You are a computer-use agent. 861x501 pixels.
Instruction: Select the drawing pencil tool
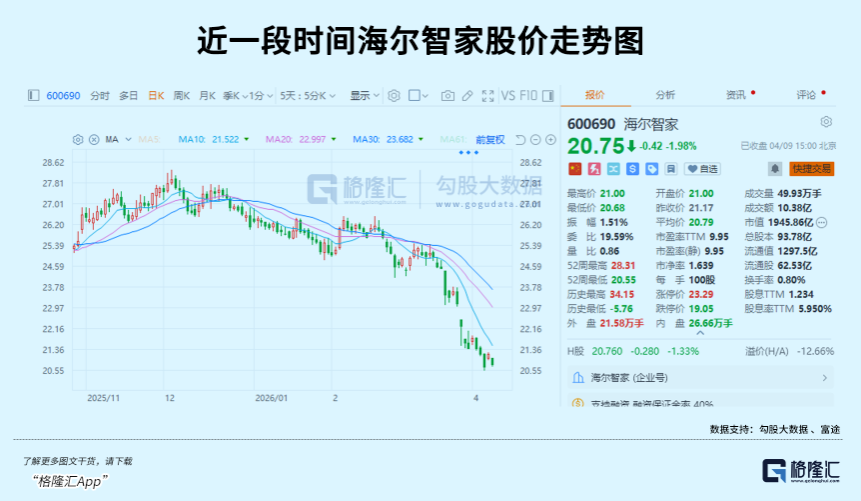(x=467, y=96)
